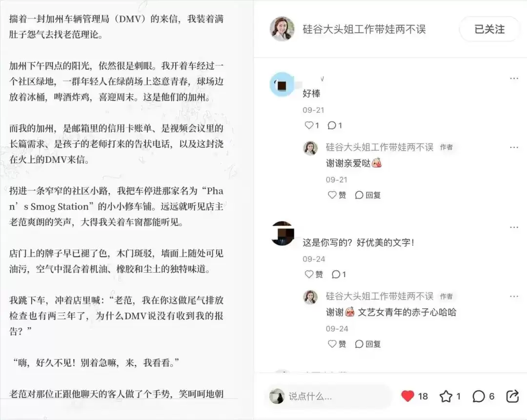This screenshot has height=420, width=527.
Task: Share the post with the share arrow icon
Action: point(512,396)
